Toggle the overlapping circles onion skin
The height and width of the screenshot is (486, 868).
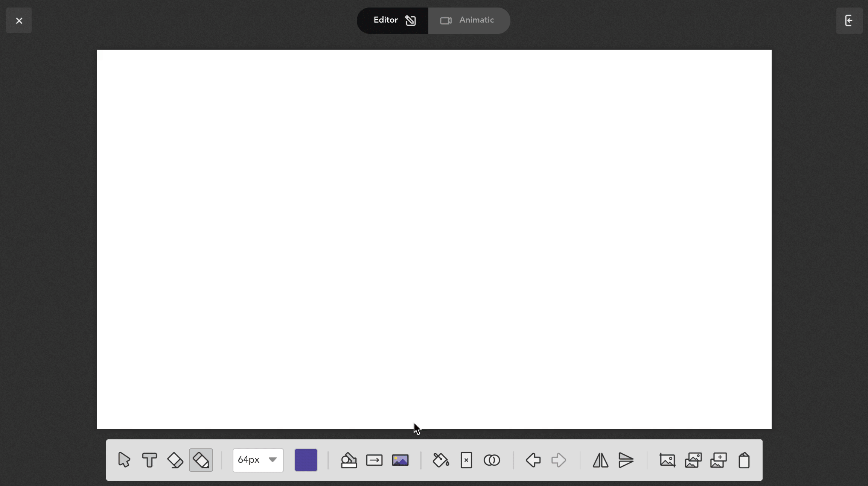click(x=492, y=460)
